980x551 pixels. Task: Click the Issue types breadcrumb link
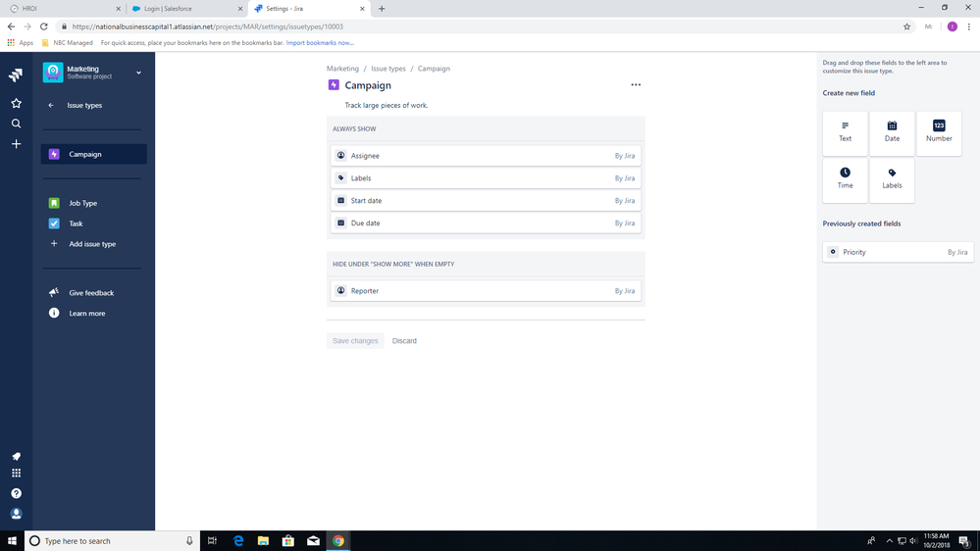[x=388, y=69]
